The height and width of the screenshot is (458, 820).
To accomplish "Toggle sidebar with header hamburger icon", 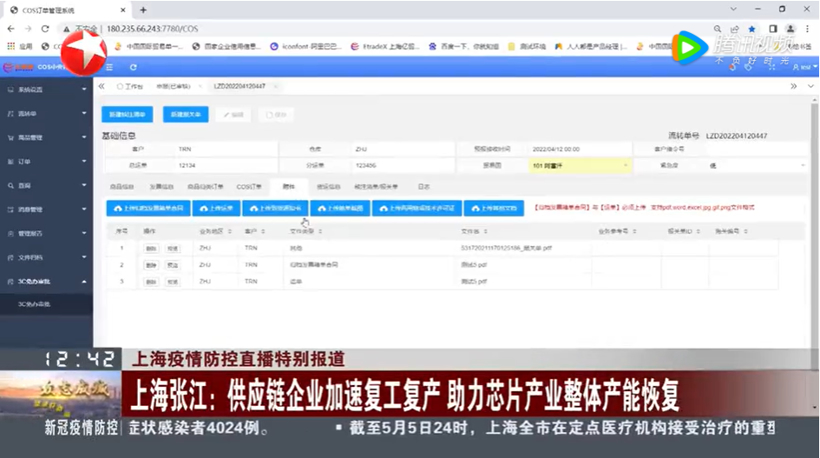I will click(x=109, y=67).
